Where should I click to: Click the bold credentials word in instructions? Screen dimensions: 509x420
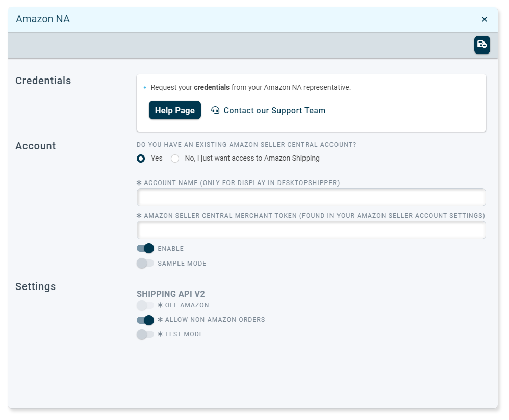click(212, 87)
